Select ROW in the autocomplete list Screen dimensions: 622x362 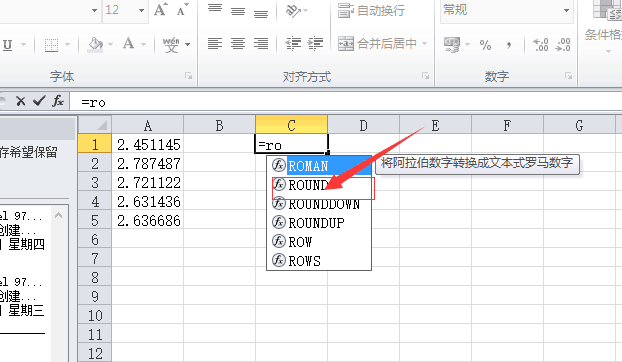pos(319,242)
